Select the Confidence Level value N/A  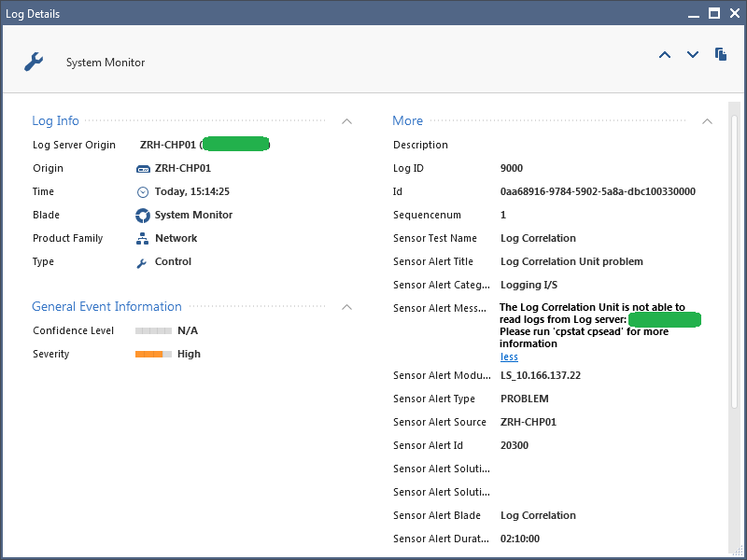[188, 330]
